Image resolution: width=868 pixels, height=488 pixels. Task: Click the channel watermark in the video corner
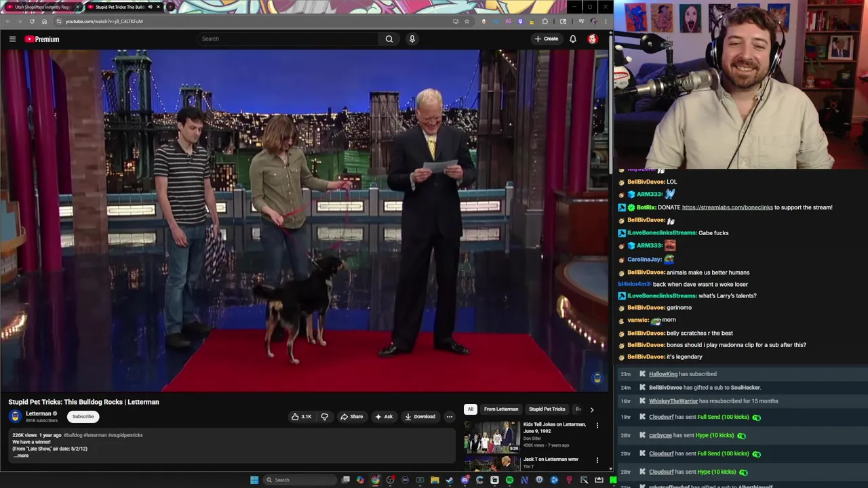[x=597, y=378]
